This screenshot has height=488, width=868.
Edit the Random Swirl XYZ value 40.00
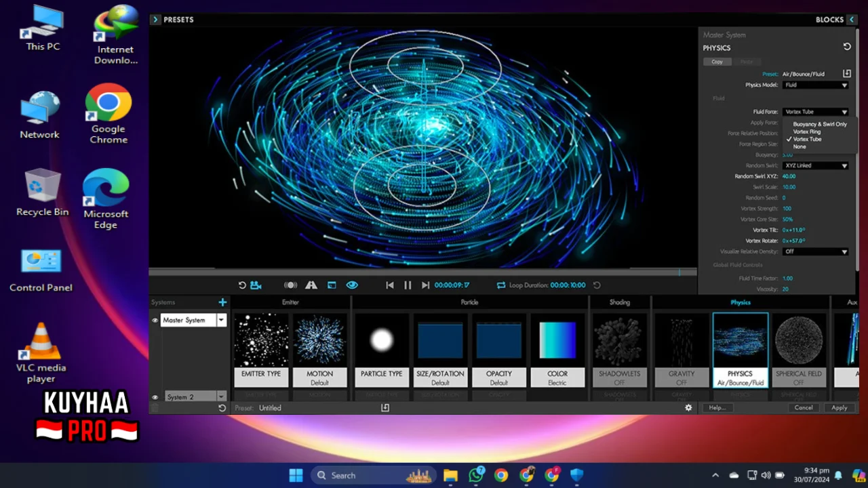point(789,176)
